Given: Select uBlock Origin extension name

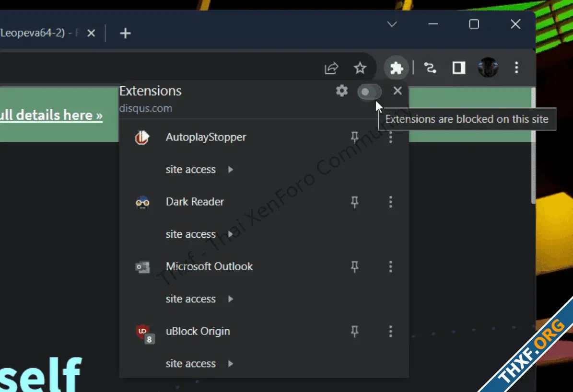Looking at the screenshot, I should click(198, 331).
